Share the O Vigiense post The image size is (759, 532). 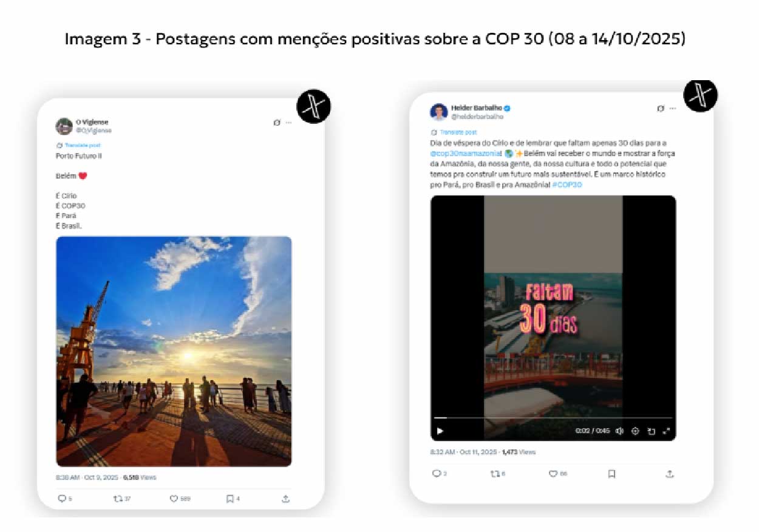coord(285,499)
